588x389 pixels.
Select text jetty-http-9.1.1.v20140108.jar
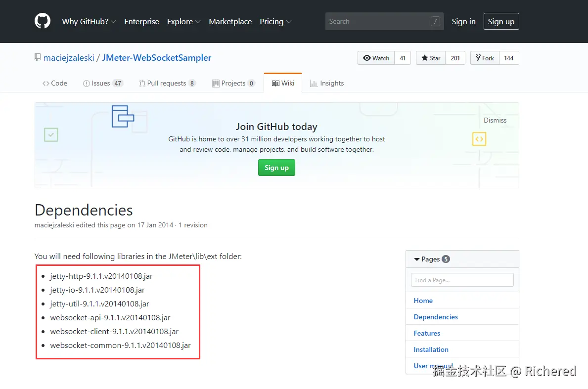coord(101,276)
